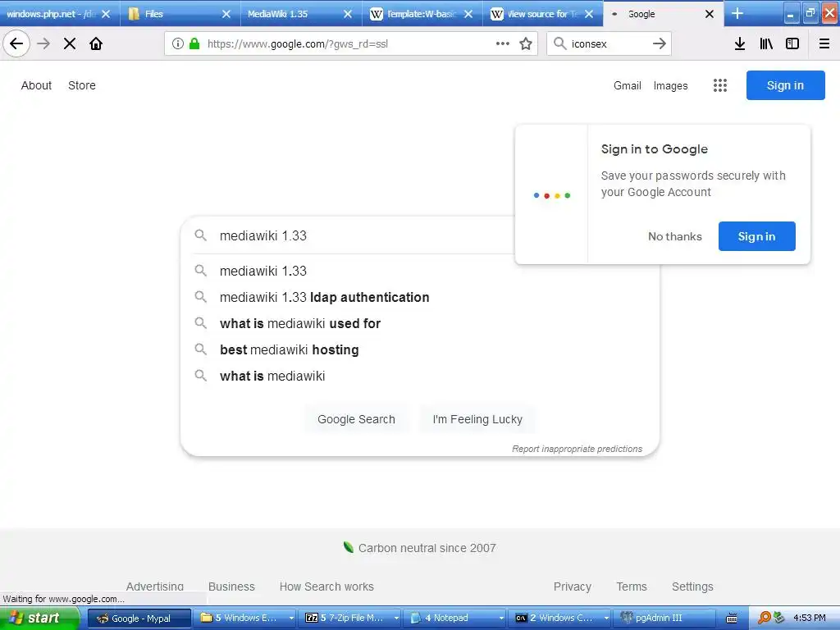Select suggestion best mediawiki hosting

click(x=419, y=349)
